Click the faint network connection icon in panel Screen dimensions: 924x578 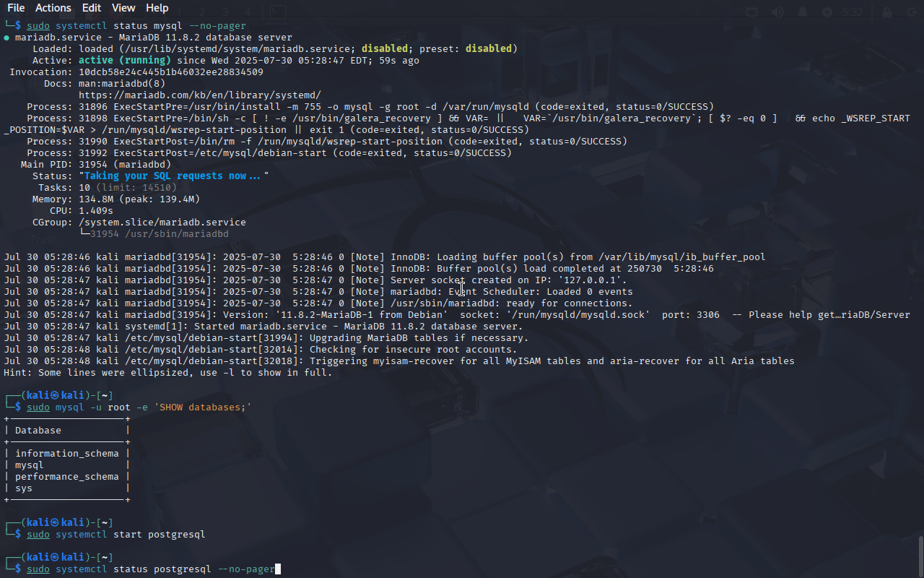[752, 12]
